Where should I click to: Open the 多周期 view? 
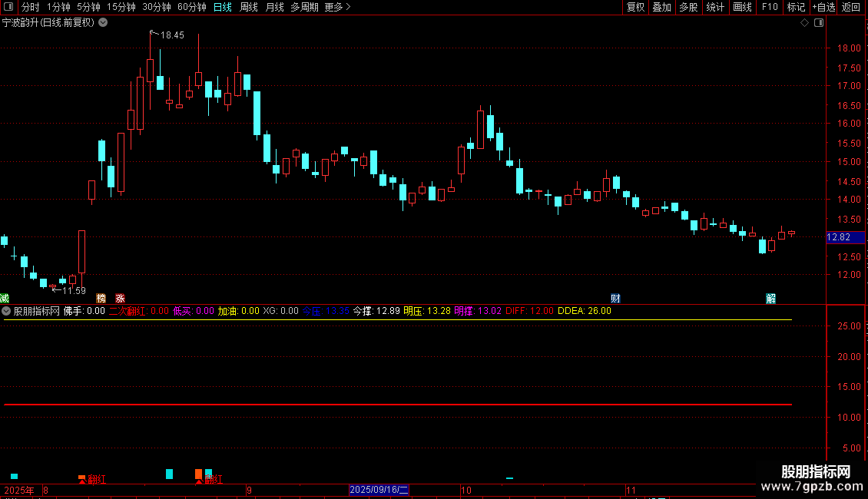[x=304, y=7]
